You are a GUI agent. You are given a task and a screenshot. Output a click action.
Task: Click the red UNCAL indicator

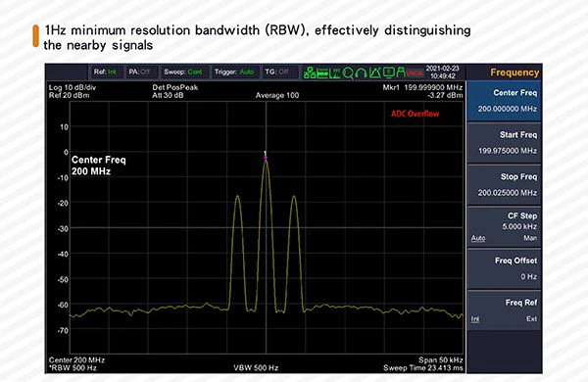click(416, 73)
